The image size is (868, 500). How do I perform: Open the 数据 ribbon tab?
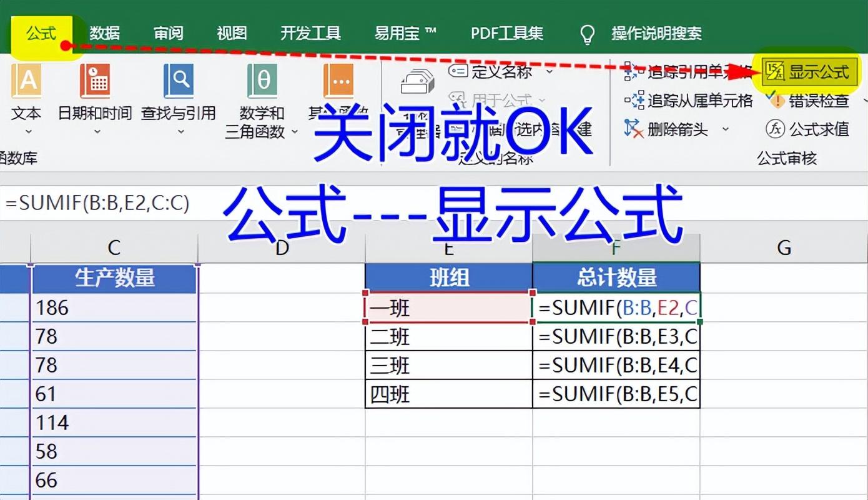tap(105, 33)
